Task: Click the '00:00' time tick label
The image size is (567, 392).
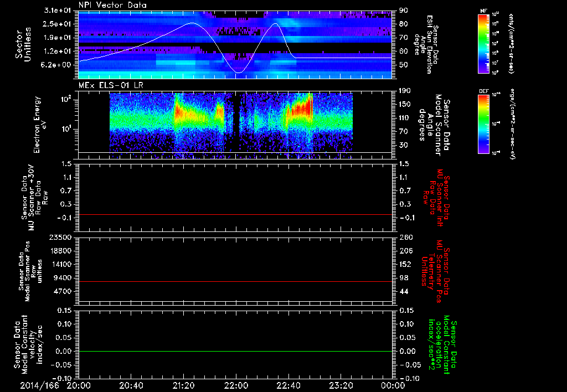Action: coord(393,385)
